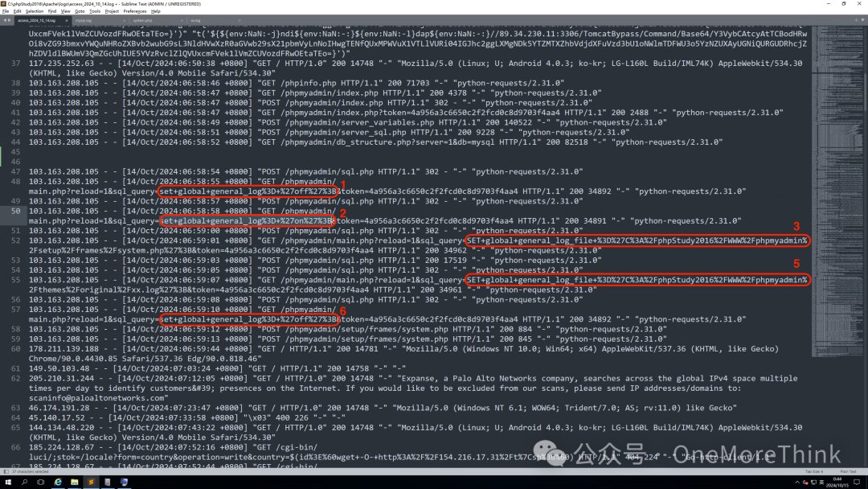The image size is (868, 489).
Task: Click the tab scroll right arrow
Action: 10,20
